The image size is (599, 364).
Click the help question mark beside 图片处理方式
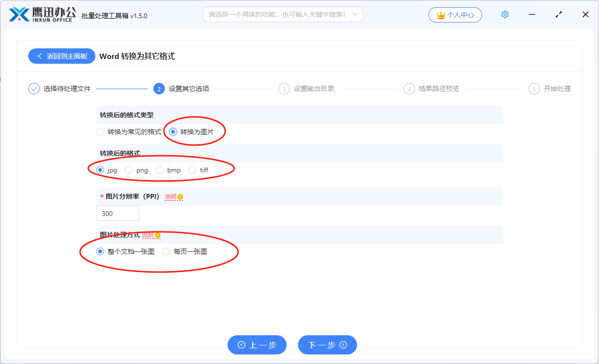pyautogui.click(x=158, y=235)
